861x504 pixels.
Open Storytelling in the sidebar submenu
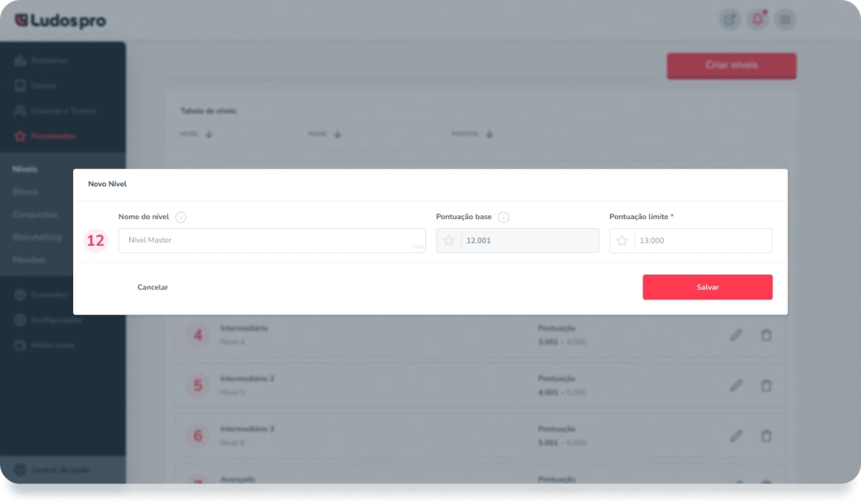click(36, 238)
